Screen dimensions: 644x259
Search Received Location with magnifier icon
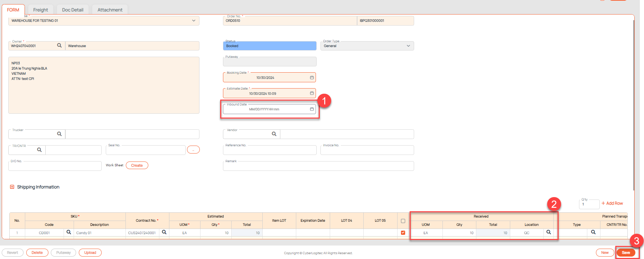pos(549,232)
